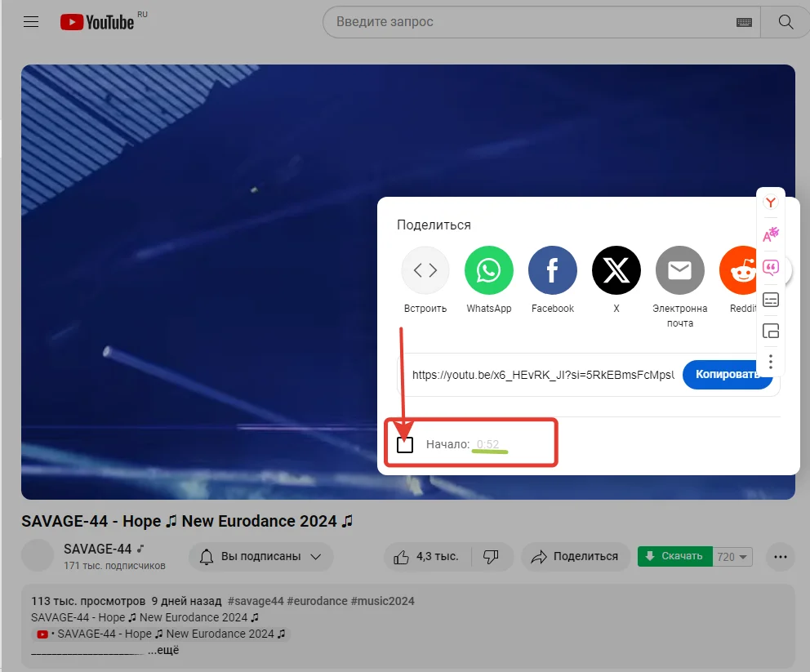The image size is (810, 672).
Task: Open the Yandex Y icon in side panel
Action: (x=770, y=202)
